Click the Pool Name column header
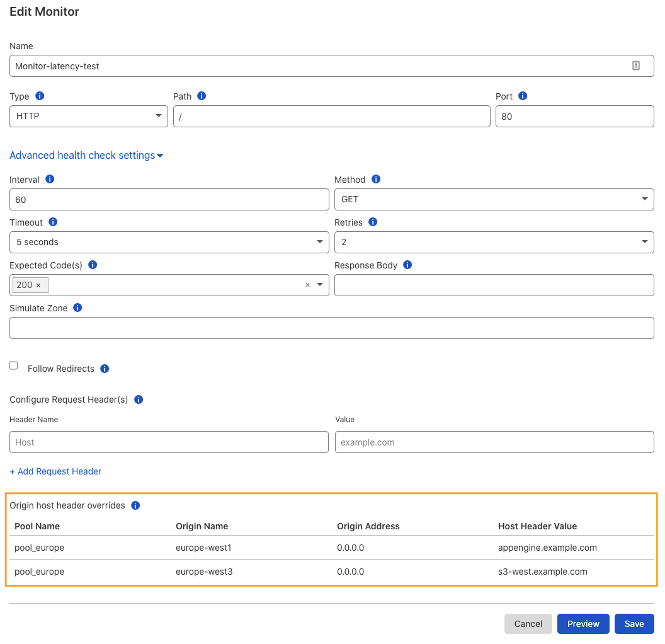This screenshot has width=665, height=644. coord(37,526)
